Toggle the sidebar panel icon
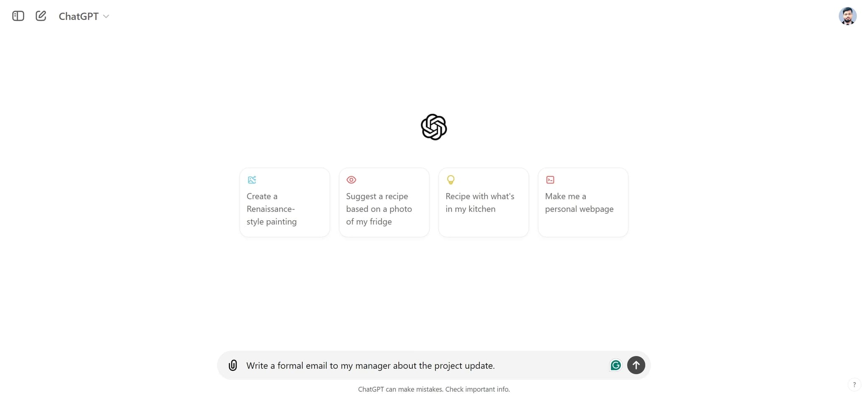 point(18,16)
